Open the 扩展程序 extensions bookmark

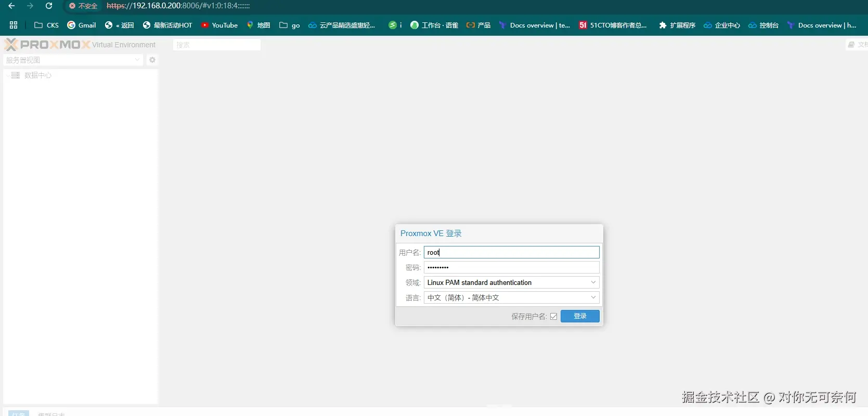point(677,25)
